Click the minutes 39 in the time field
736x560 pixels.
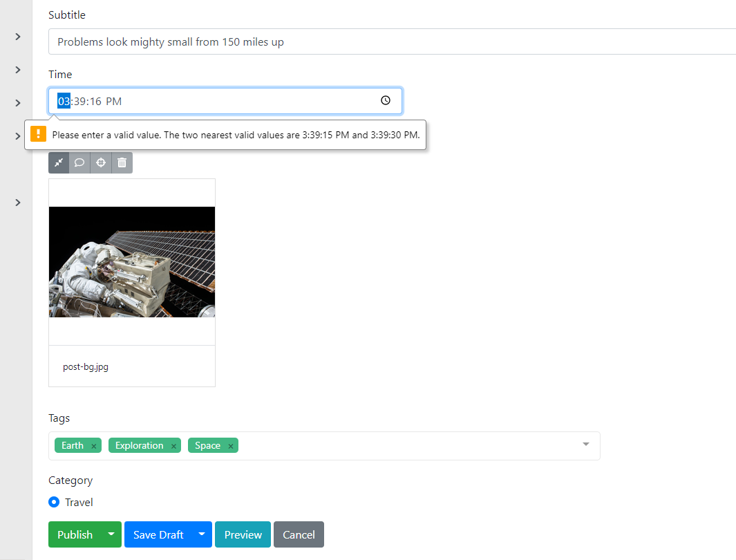click(x=79, y=102)
